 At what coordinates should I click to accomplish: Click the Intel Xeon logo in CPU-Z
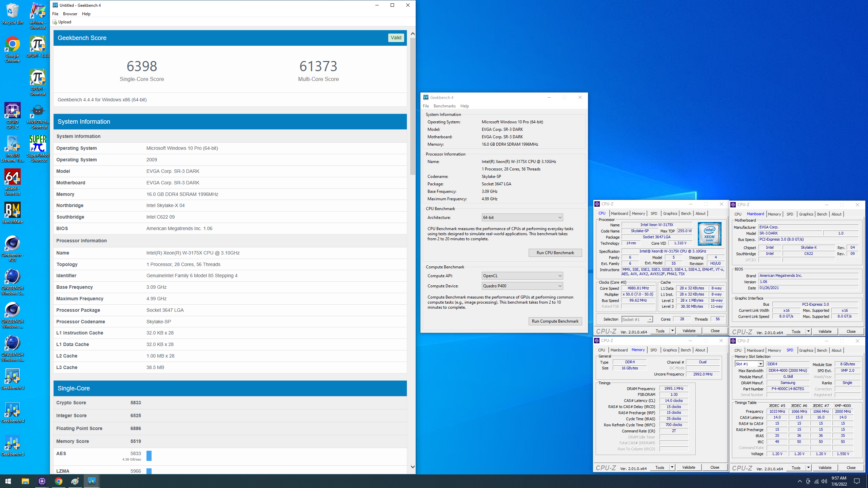point(709,233)
